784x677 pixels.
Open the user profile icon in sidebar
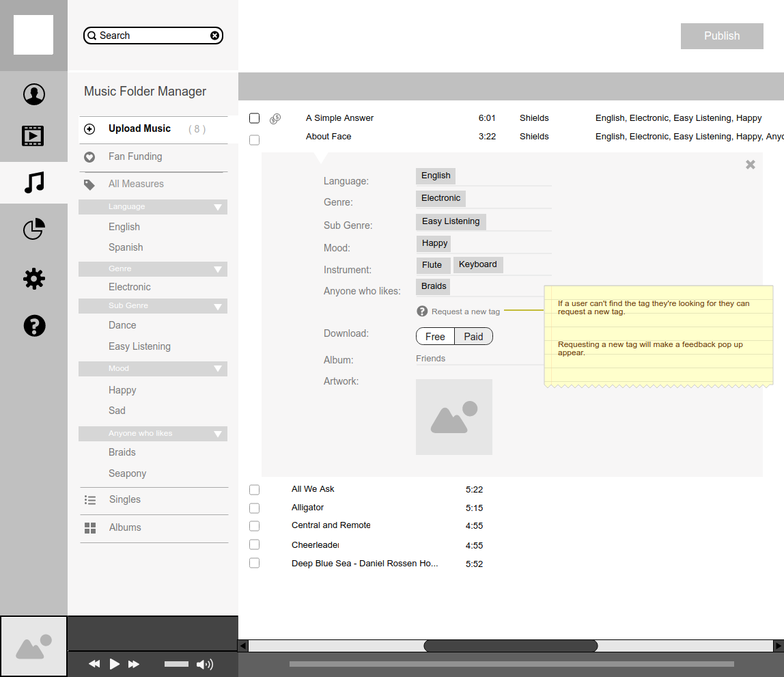pos(34,94)
